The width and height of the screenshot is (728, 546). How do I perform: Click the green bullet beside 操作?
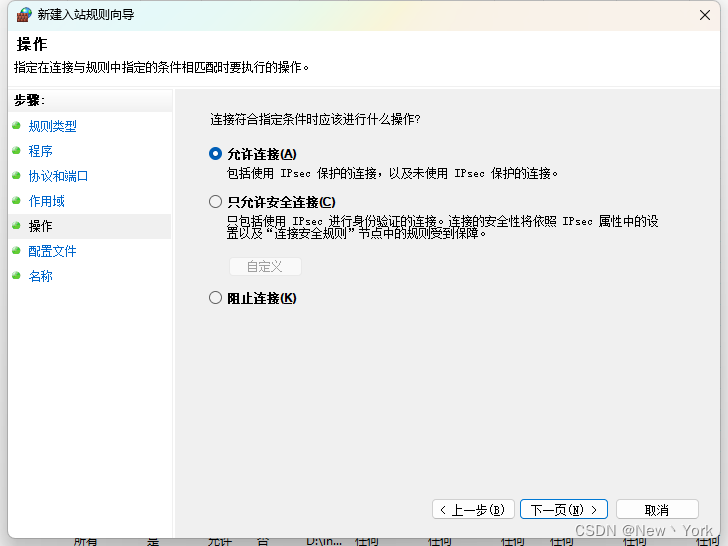[16, 226]
